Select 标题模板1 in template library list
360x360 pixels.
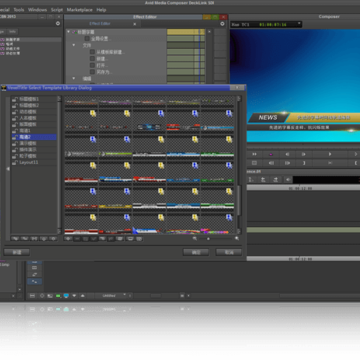click(34, 99)
